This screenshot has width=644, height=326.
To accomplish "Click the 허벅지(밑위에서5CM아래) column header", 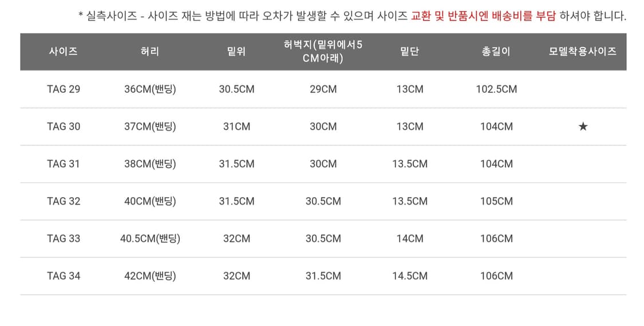I will [323, 51].
